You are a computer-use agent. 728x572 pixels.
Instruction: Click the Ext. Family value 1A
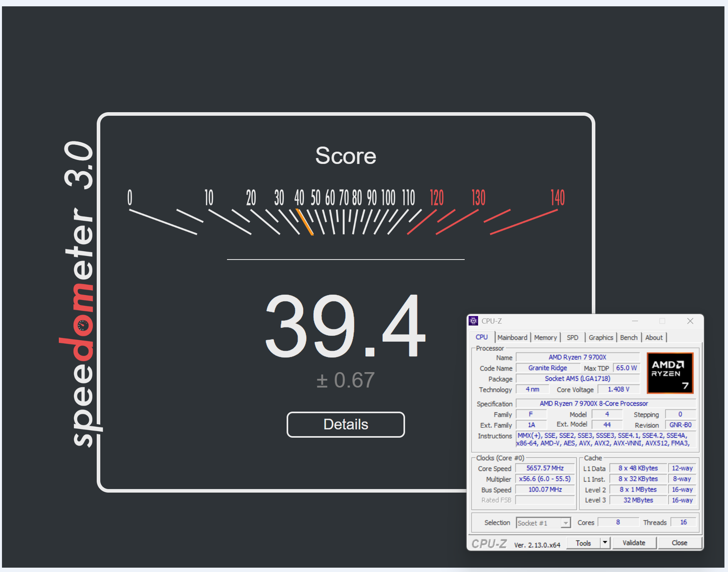(531, 425)
